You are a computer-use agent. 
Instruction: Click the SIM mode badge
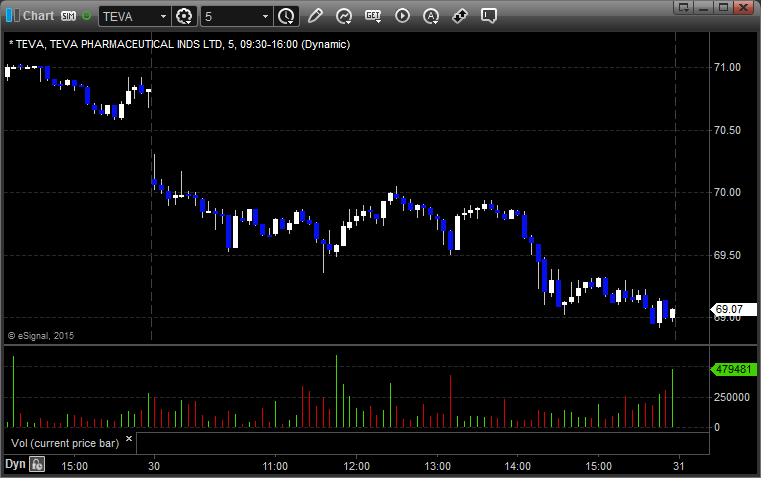tap(68, 16)
